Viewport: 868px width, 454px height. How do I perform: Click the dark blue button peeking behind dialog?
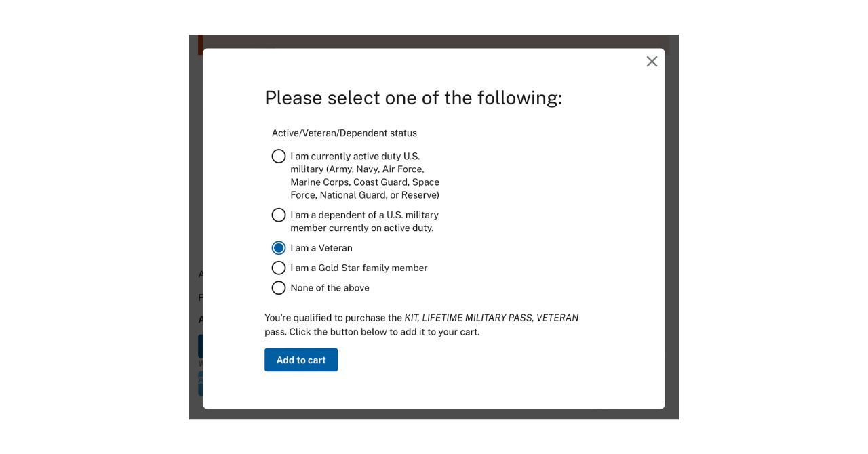pos(200,346)
